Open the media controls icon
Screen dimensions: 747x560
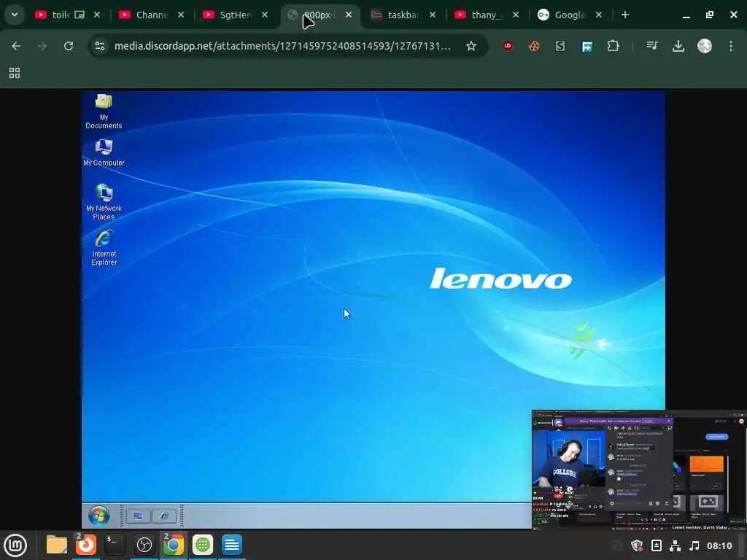(x=652, y=46)
